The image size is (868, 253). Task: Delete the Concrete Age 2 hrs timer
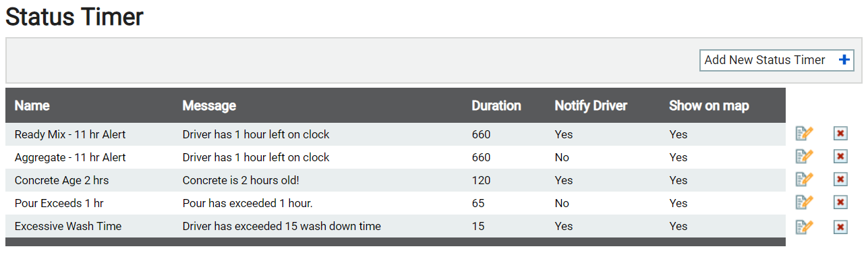coord(840,179)
